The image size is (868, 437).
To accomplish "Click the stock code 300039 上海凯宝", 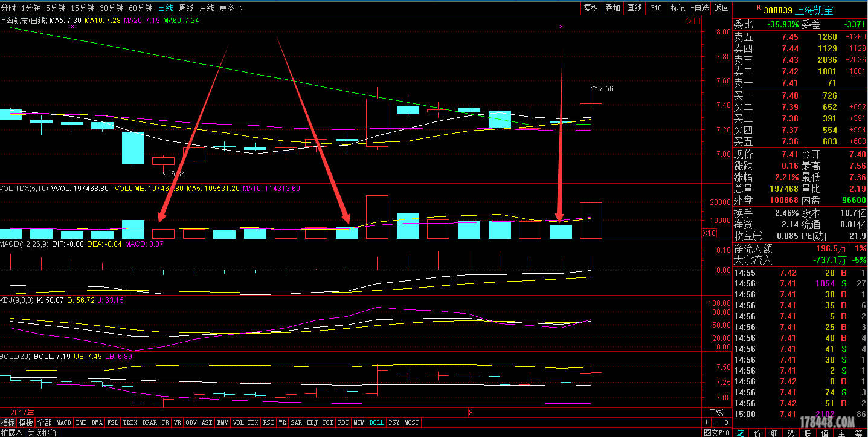I will point(798,10).
